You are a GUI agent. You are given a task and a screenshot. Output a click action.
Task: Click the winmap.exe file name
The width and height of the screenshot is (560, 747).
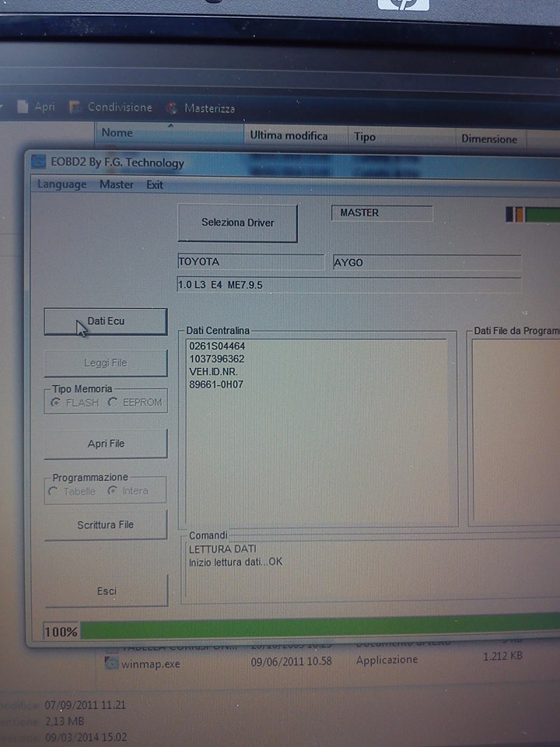(x=150, y=664)
